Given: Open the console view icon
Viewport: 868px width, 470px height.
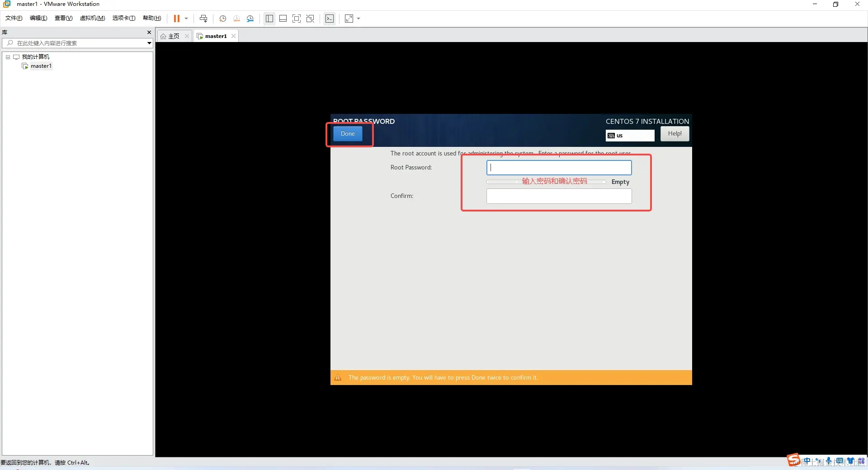Looking at the screenshot, I should (x=330, y=19).
